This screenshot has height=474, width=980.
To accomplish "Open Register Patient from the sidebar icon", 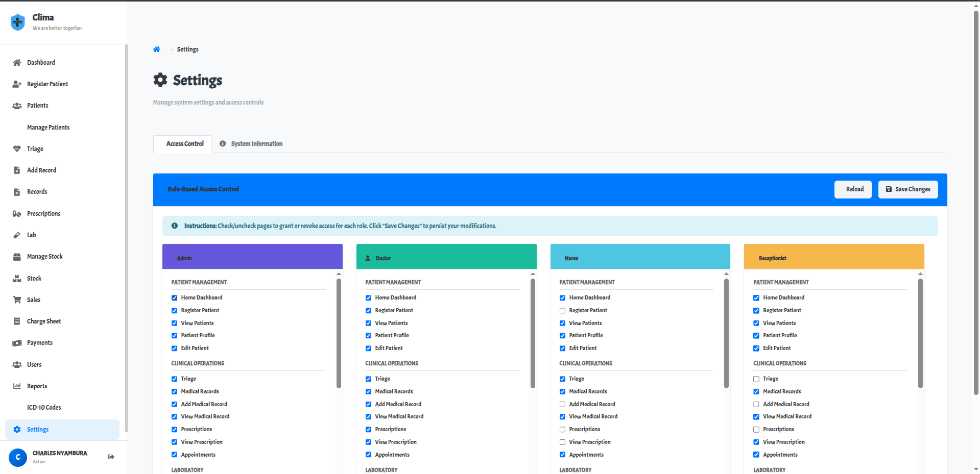I will pos(17,84).
